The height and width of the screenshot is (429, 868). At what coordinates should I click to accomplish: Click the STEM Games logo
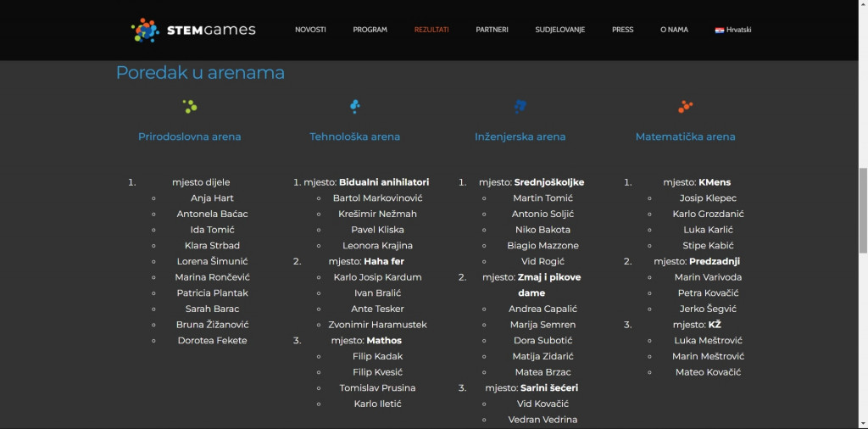(193, 30)
